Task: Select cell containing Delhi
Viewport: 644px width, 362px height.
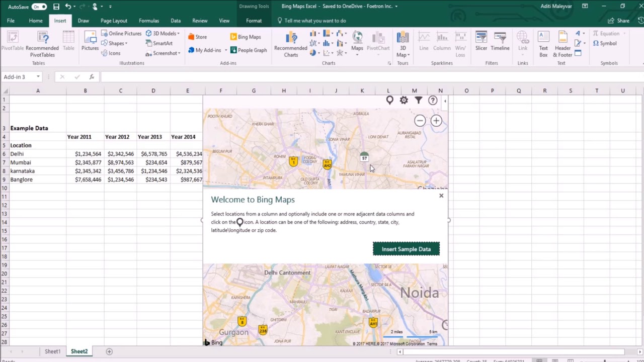Action: (38, 154)
